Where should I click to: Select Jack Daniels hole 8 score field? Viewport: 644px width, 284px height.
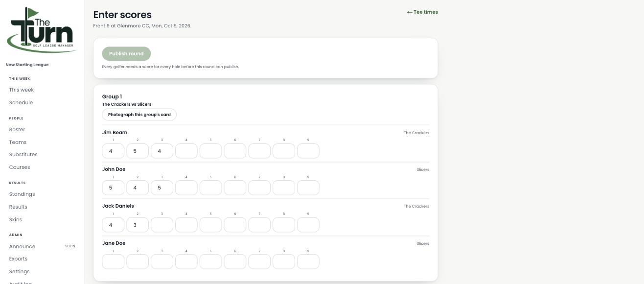point(284,225)
